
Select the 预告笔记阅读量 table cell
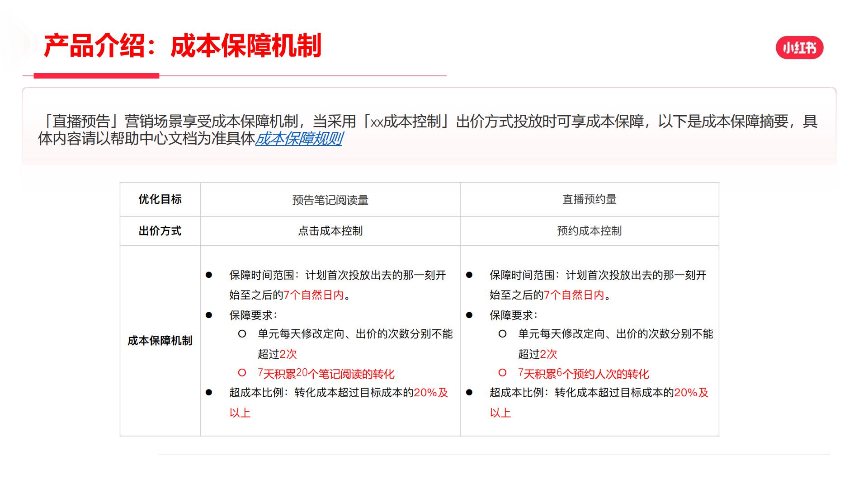(x=330, y=200)
